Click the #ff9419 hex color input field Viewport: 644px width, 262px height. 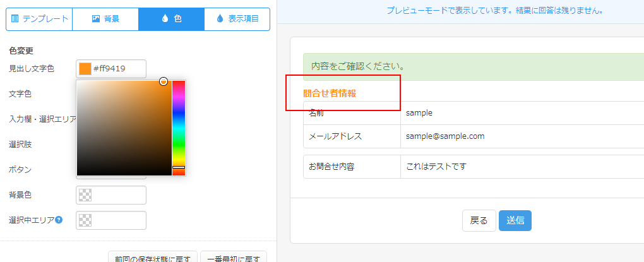117,69
